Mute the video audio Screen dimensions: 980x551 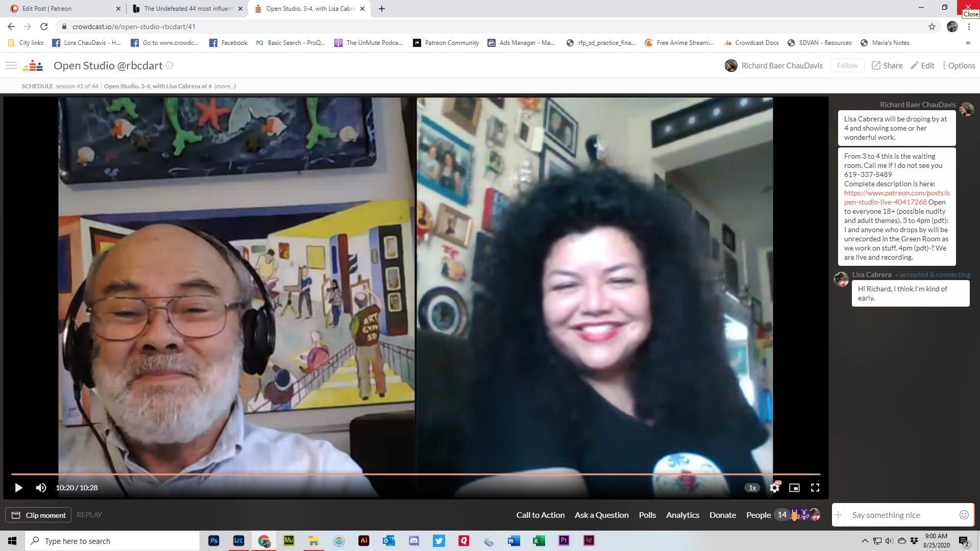click(x=40, y=488)
